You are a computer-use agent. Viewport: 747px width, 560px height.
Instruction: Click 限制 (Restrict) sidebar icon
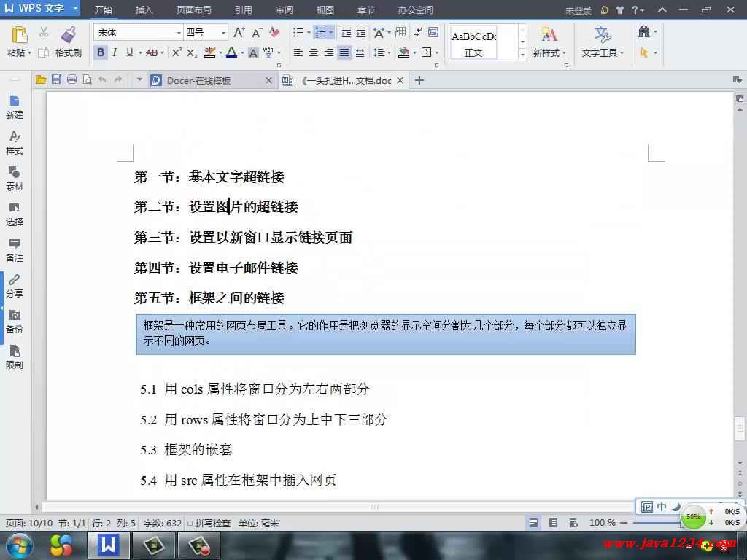coord(15,357)
